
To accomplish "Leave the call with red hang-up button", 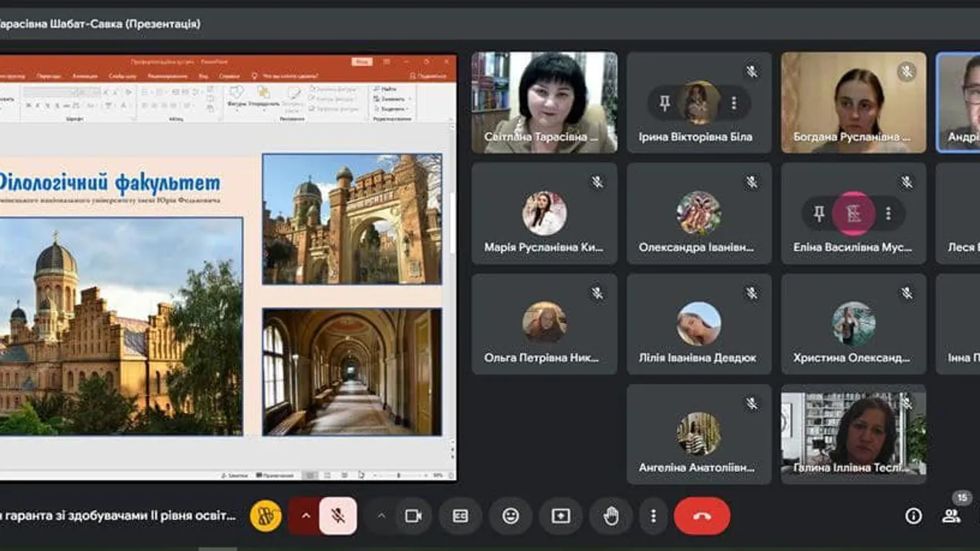I will pyautogui.click(x=702, y=516).
